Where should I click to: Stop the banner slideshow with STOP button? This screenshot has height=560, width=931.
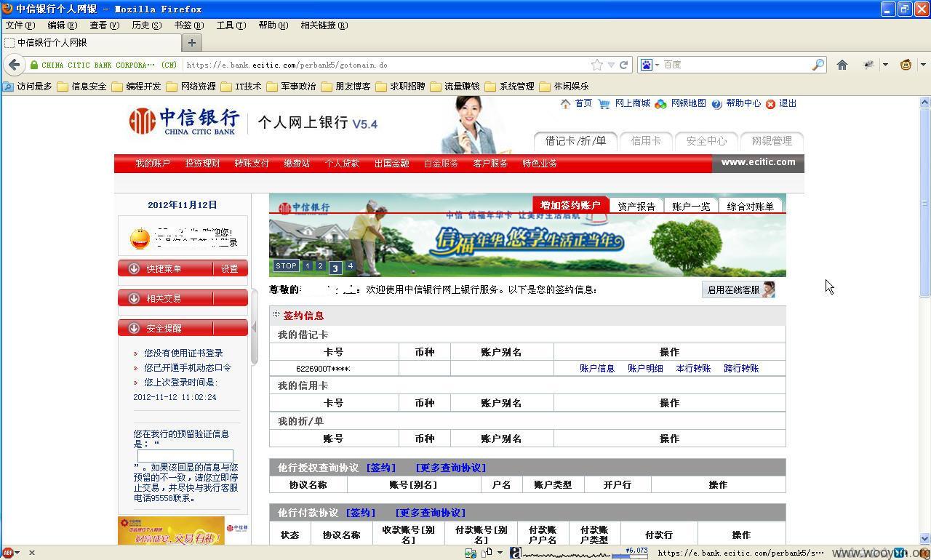(x=286, y=265)
